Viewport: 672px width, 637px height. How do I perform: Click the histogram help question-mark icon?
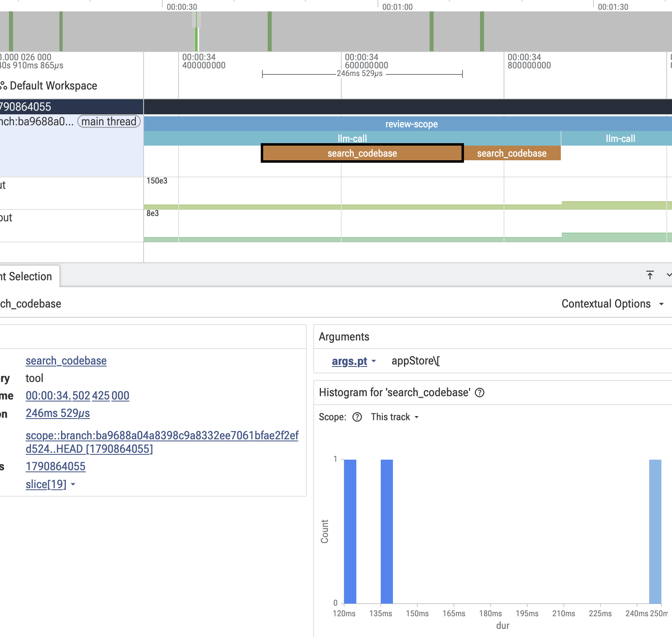pyautogui.click(x=480, y=393)
